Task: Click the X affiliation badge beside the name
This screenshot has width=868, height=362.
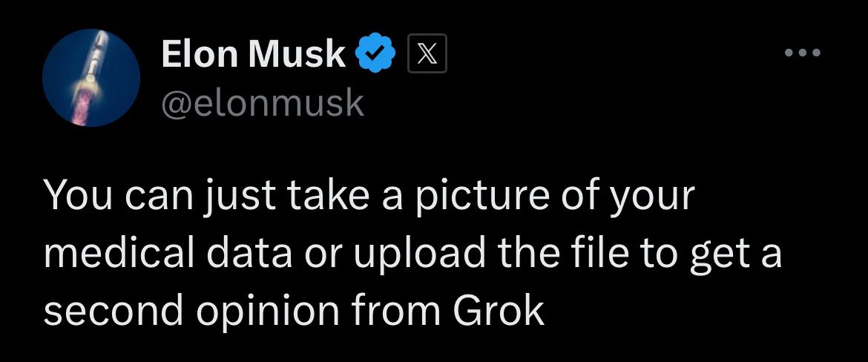Action: tap(427, 54)
